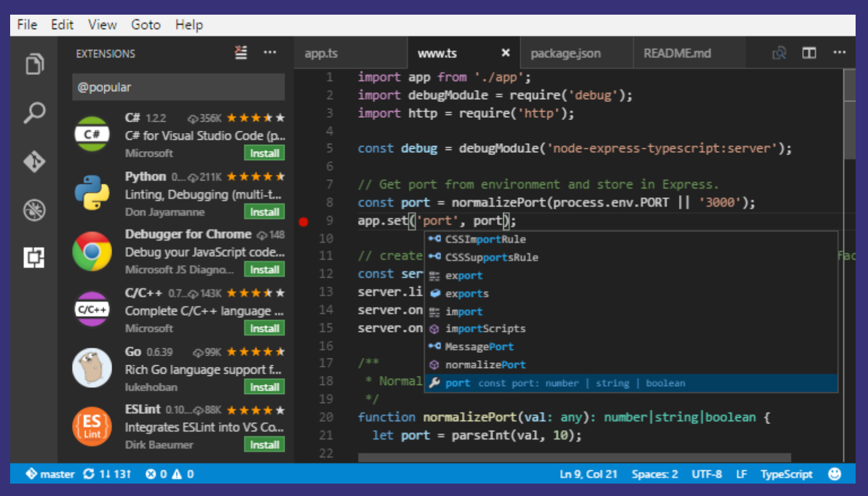
Task: Click the feedback smiley icon
Action: (835, 474)
